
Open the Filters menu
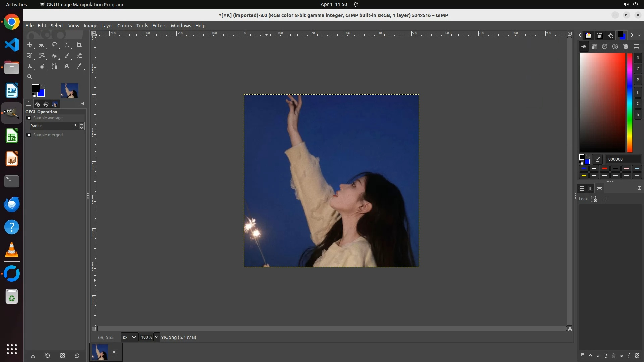coord(159,26)
